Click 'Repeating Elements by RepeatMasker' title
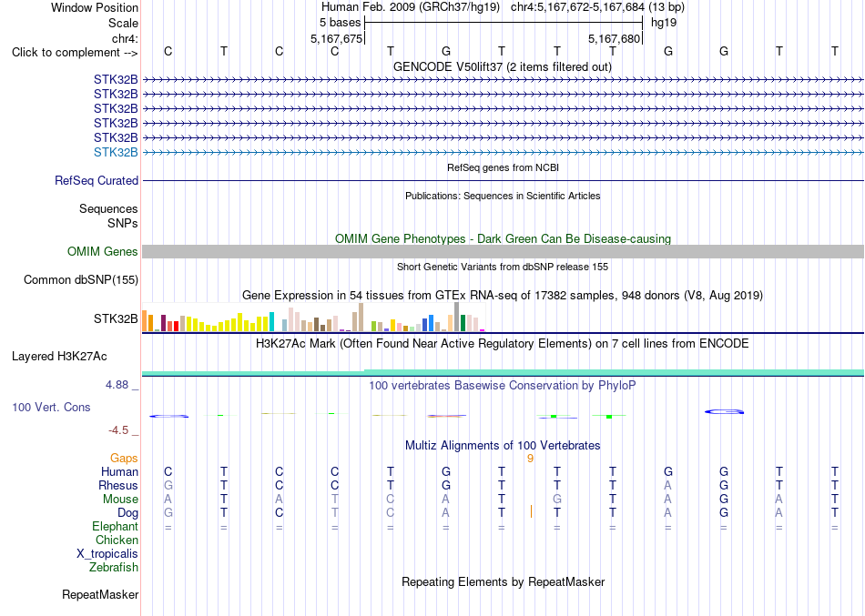865x616 pixels. click(x=504, y=581)
